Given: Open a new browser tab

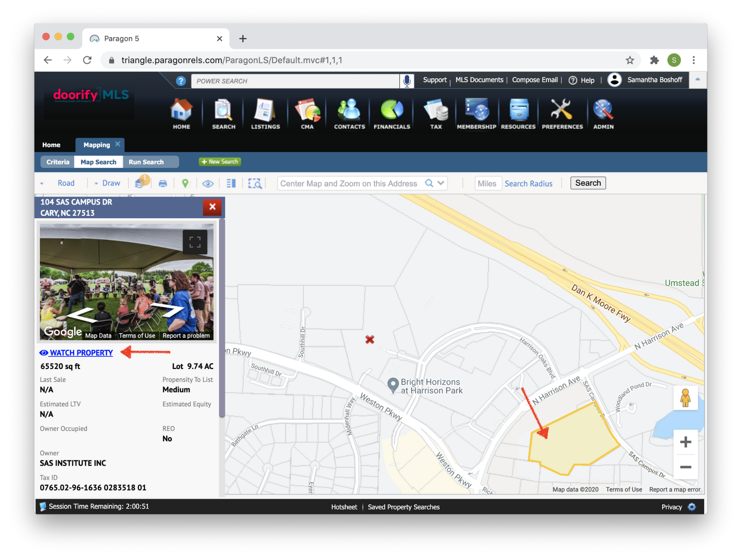Looking at the screenshot, I should click(x=243, y=38).
